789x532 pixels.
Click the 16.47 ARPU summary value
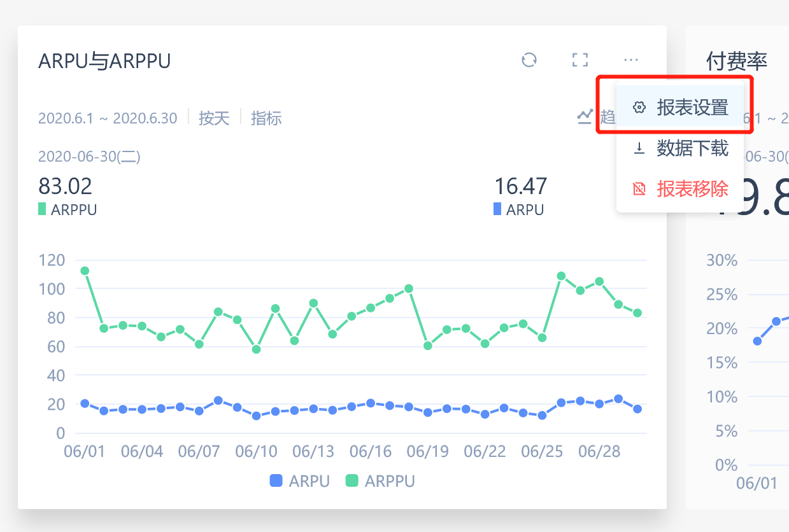point(520,186)
